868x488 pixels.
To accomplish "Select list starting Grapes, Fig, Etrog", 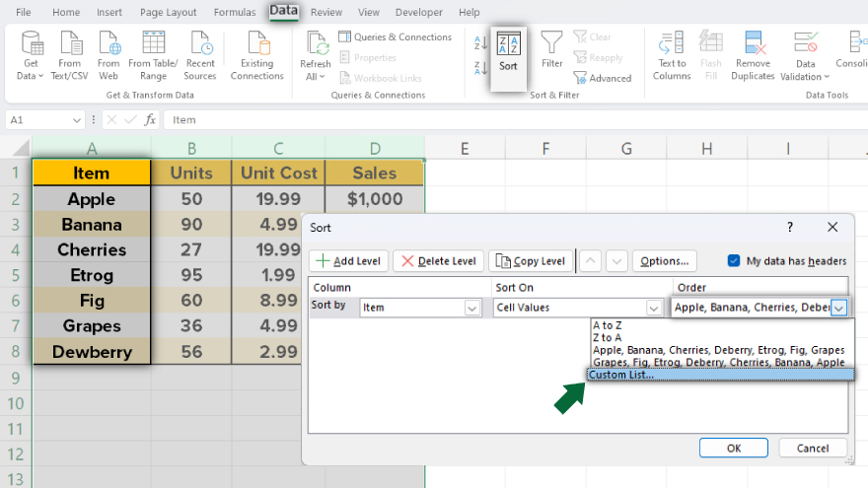I will pyautogui.click(x=718, y=363).
